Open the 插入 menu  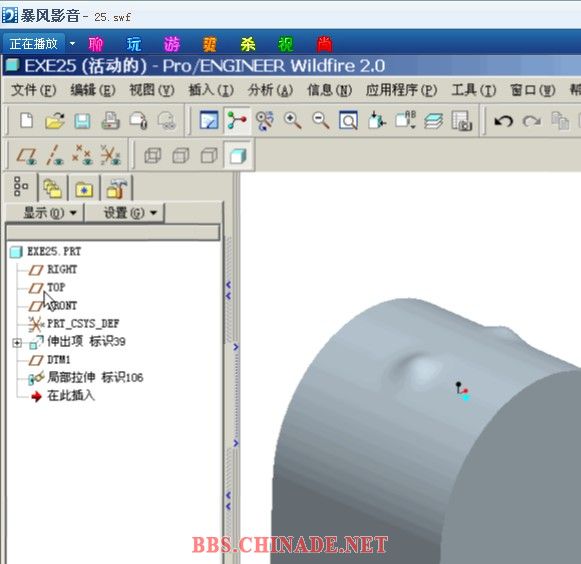pos(211,90)
